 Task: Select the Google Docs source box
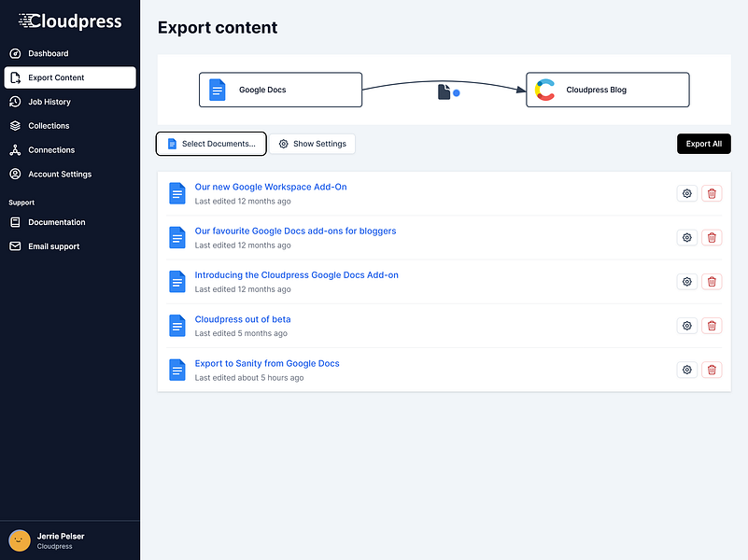280,90
